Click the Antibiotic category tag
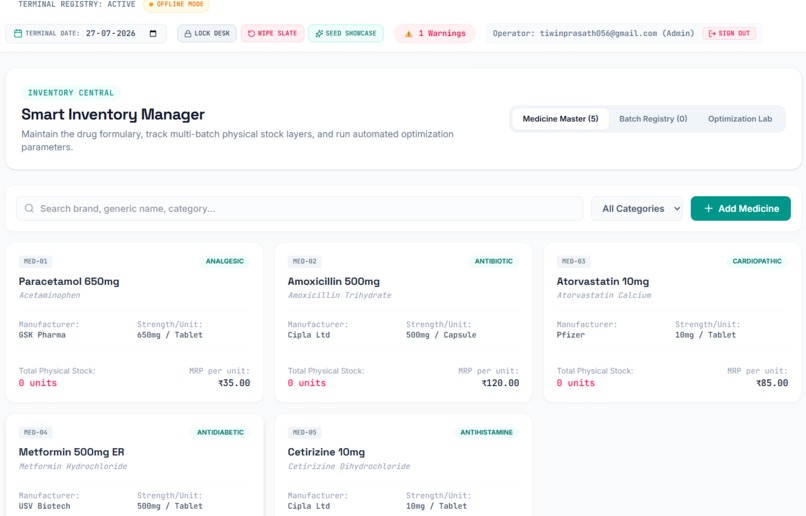 tap(493, 261)
